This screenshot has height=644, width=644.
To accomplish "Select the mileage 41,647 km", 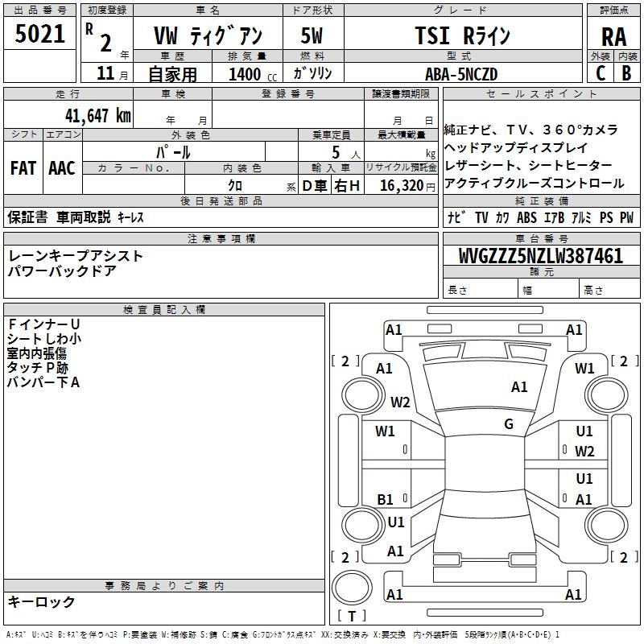I will [98, 115].
